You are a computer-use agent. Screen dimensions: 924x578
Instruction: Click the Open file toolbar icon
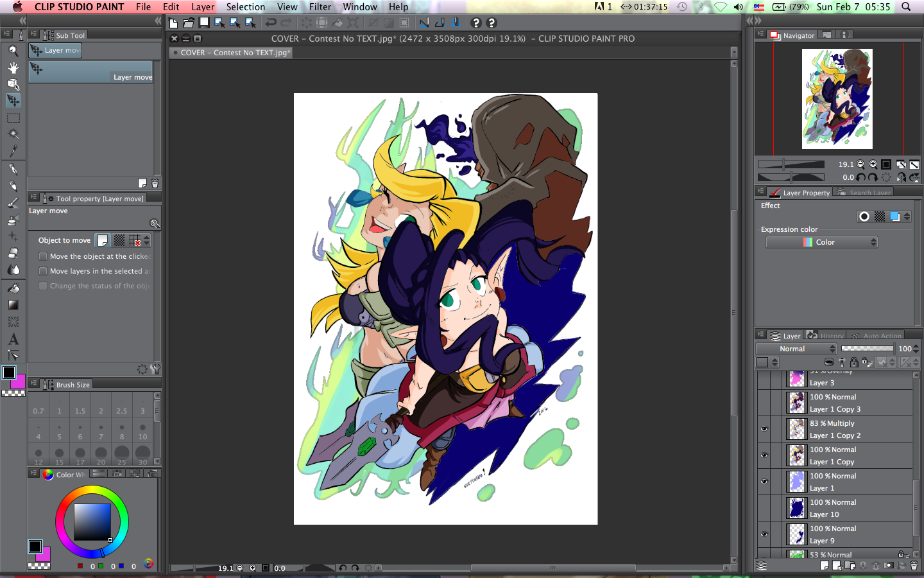pyautogui.click(x=189, y=22)
